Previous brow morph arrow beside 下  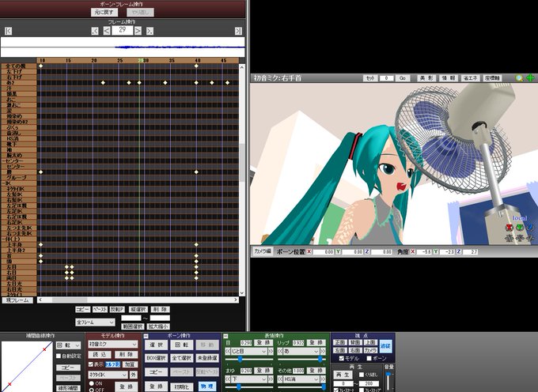(228, 379)
